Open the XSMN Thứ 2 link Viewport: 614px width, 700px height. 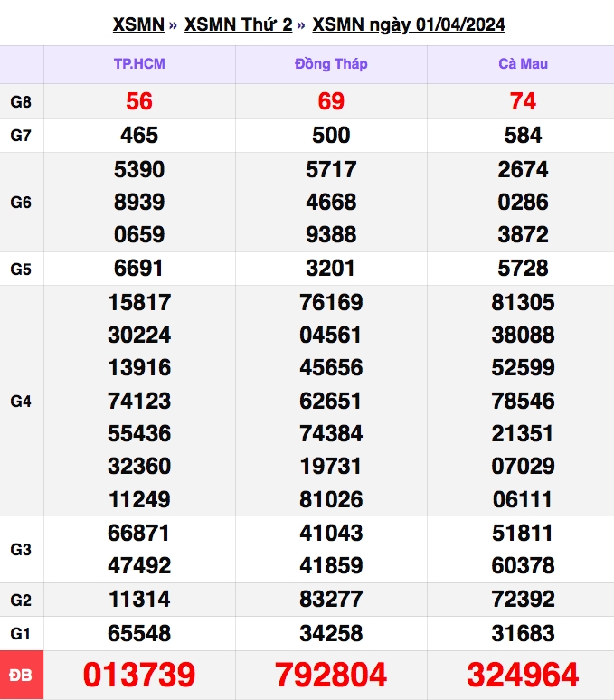point(239,24)
